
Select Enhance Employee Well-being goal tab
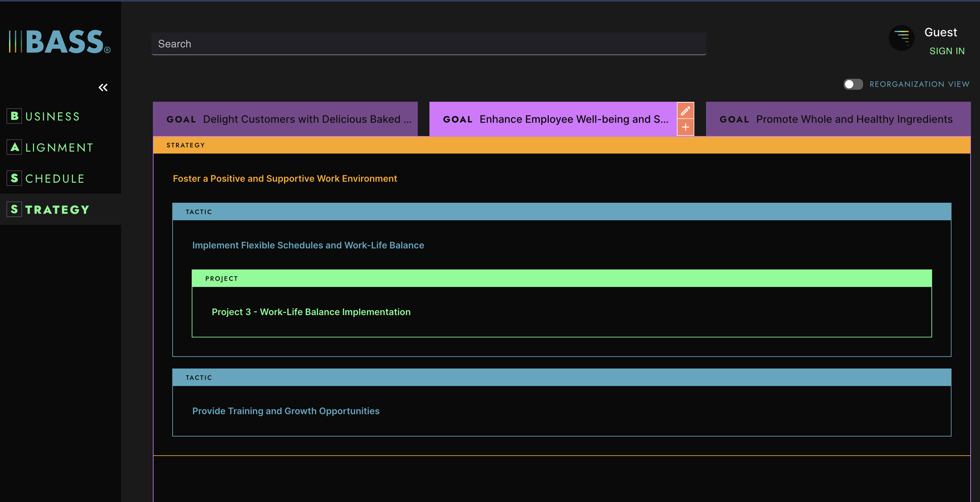click(553, 119)
